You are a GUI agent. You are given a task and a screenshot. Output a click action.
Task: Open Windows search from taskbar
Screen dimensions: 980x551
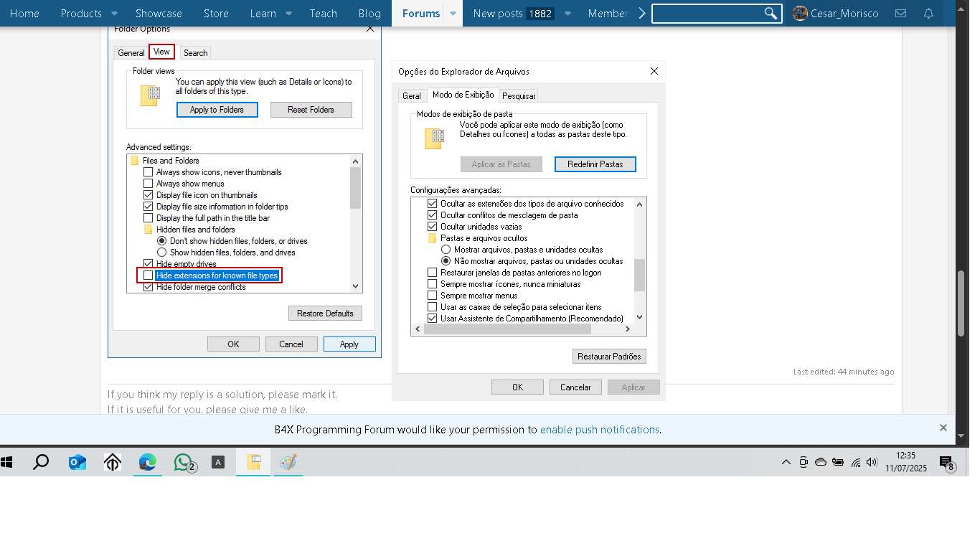tap(41, 463)
